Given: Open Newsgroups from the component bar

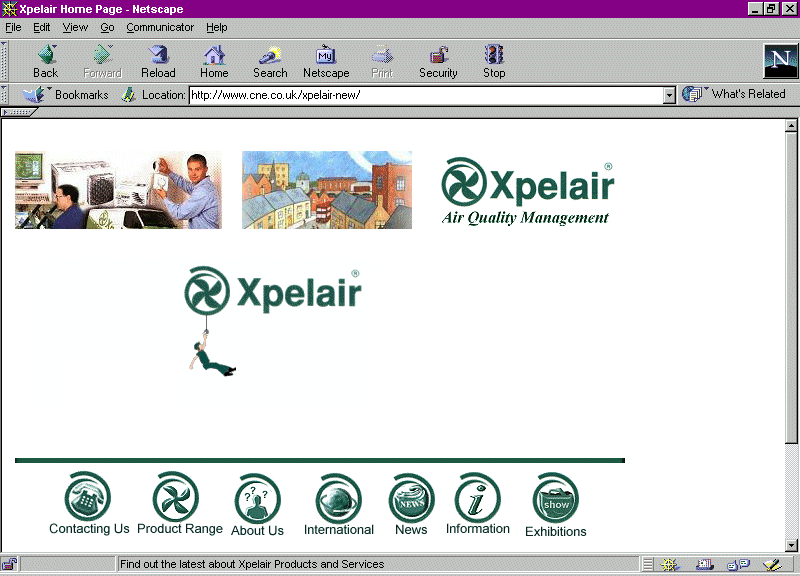Looking at the screenshot, I should [x=738, y=564].
